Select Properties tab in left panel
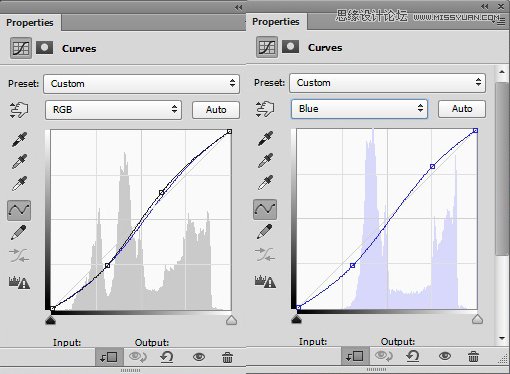The width and height of the screenshot is (510, 374). pos(30,23)
